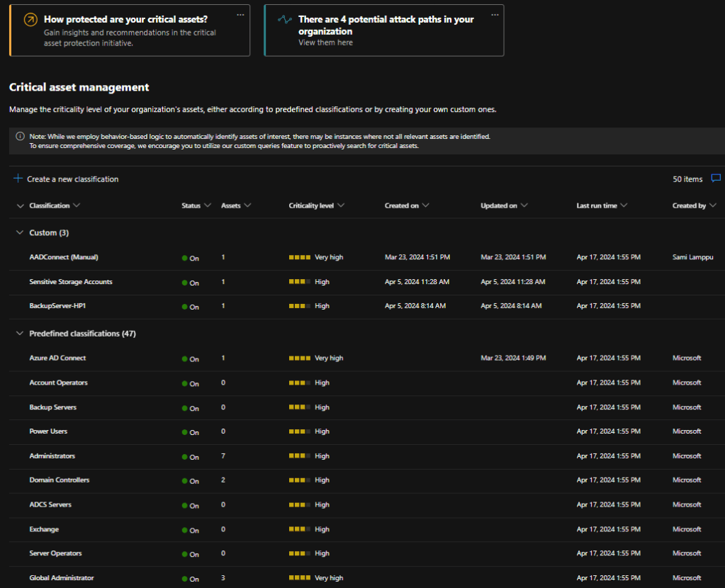The width and height of the screenshot is (725, 588).
Task: Toggle the collapse-all chevron in header row
Action: click(x=19, y=205)
